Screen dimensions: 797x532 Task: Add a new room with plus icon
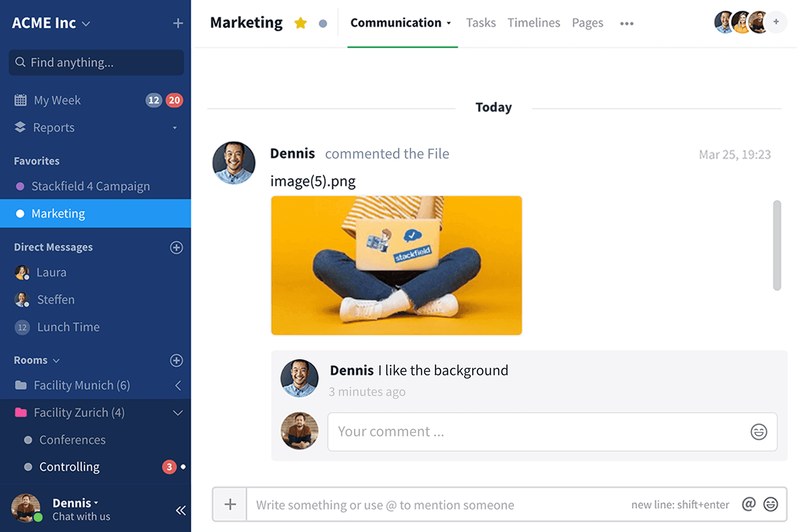pyautogui.click(x=176, y=361)
